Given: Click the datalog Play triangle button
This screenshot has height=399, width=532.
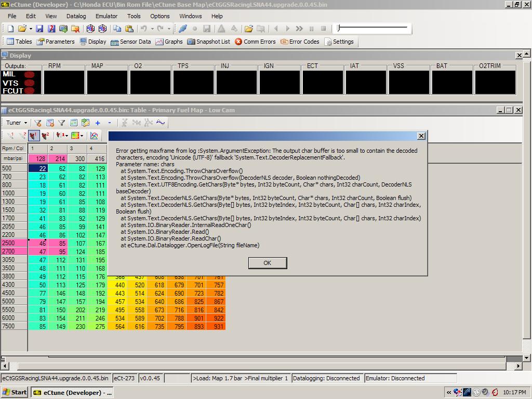Looking at the screenshot, I should [x=288, y=29].
